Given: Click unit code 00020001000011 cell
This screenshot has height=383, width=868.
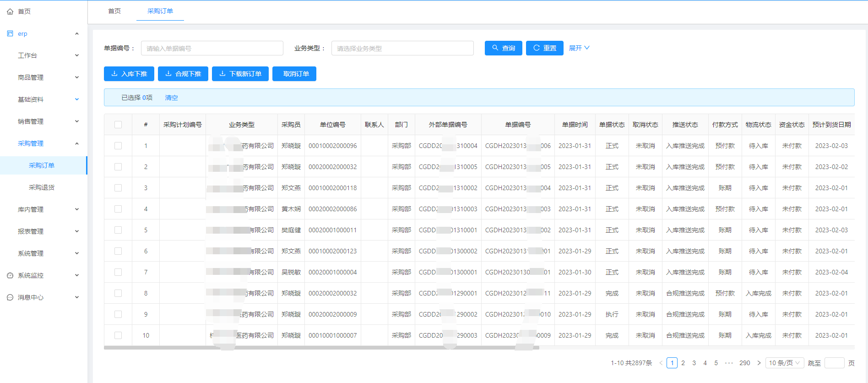Looking at the screenshot, I should [333, 230].
